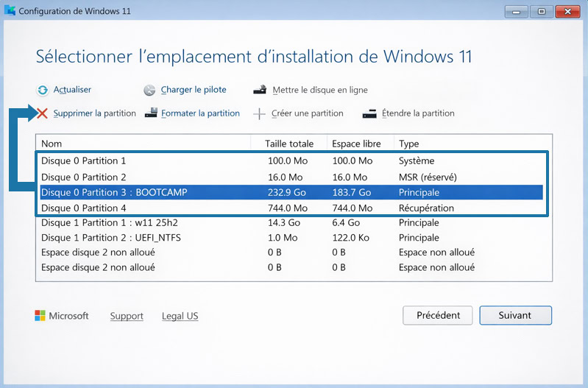Maximize the Configuration de Windows 11 window

(x=542, y=12)
